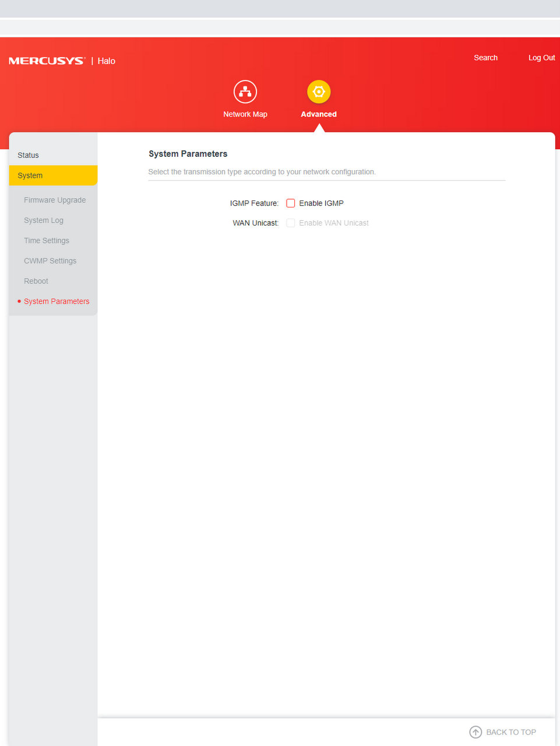Open the Network Map icon
The image size is (560, 746).
click(x=245, y=92)
